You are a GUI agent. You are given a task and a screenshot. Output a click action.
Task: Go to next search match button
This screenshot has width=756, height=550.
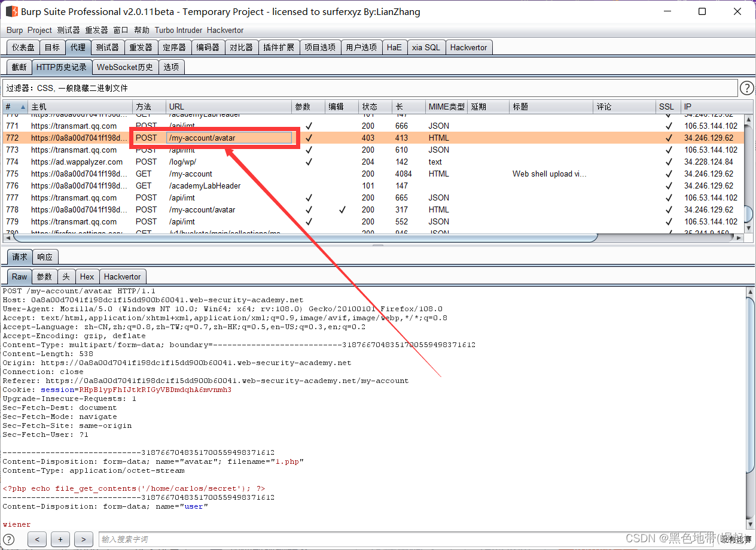(84, 539)
